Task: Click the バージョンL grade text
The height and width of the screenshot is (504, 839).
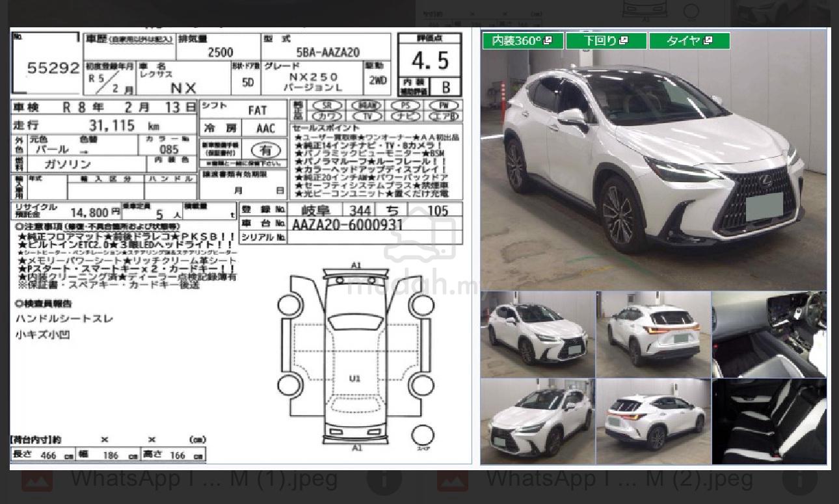Action: 314,88
